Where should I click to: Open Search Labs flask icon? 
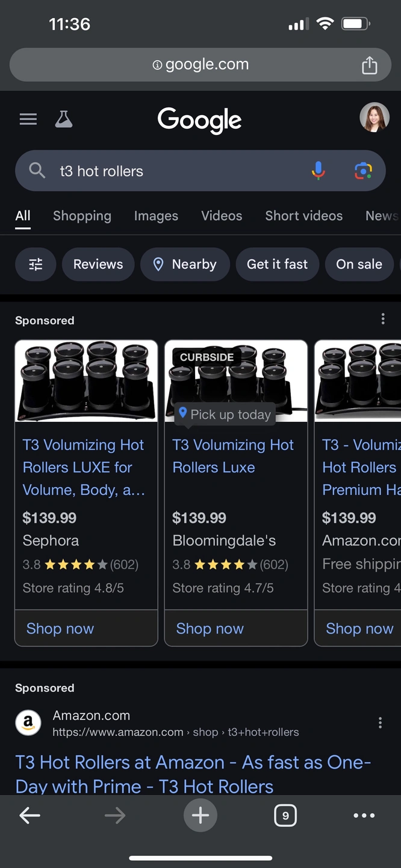pyautogui.click(x=64, y=119)
